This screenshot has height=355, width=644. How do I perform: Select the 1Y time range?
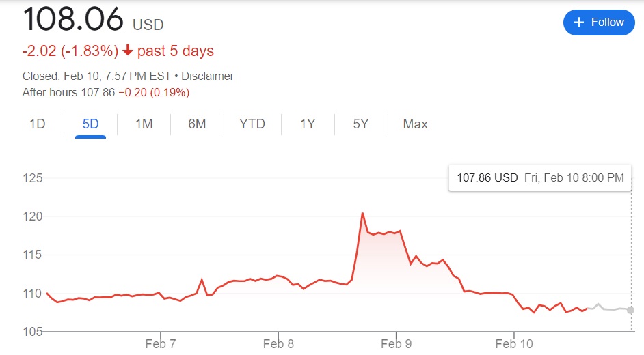[x=308, y=124]
